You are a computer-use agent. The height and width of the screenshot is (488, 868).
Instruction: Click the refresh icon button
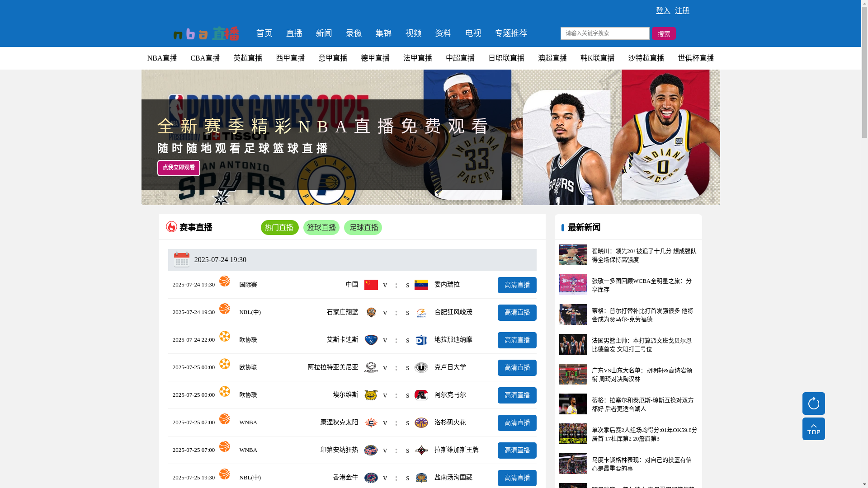pos(813,403)
